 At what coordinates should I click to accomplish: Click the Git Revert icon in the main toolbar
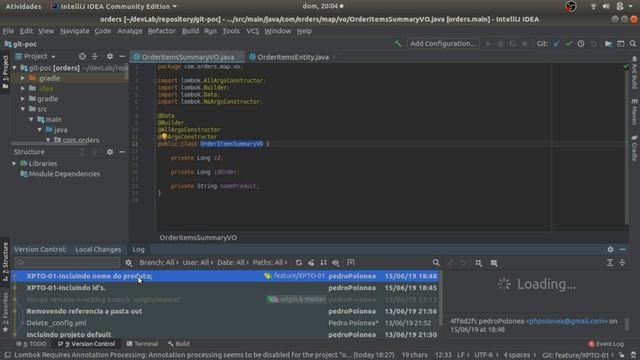tap(593, 44)
